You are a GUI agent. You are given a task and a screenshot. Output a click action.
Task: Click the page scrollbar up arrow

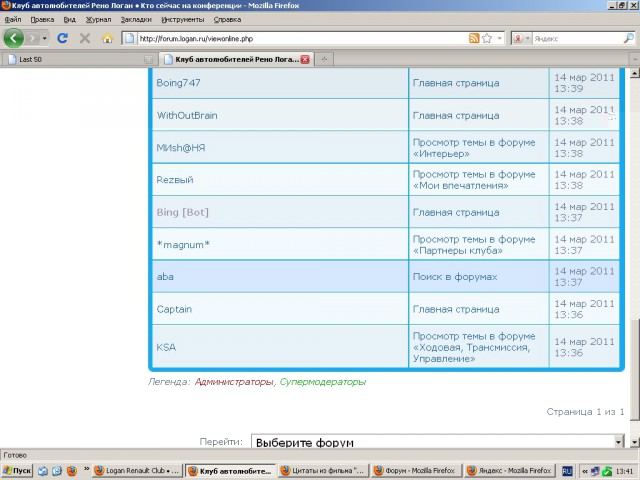coord(634,73)
